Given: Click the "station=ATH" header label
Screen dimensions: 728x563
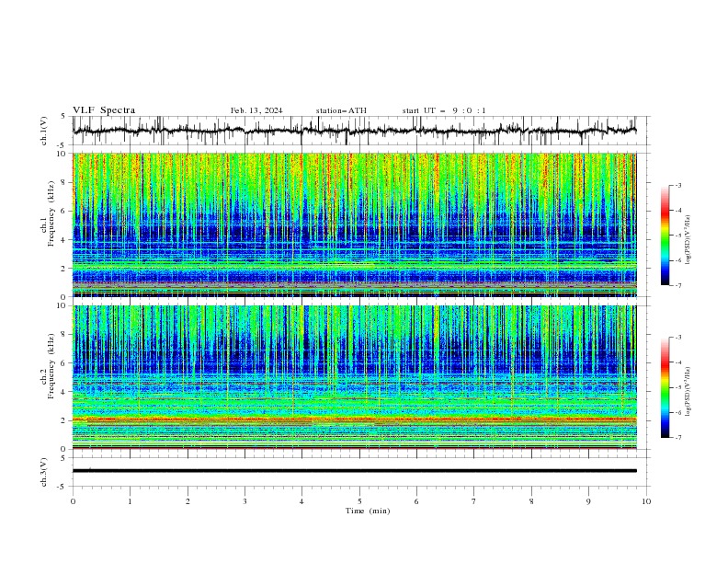Looking at the screenshot, I should (341, 110).
